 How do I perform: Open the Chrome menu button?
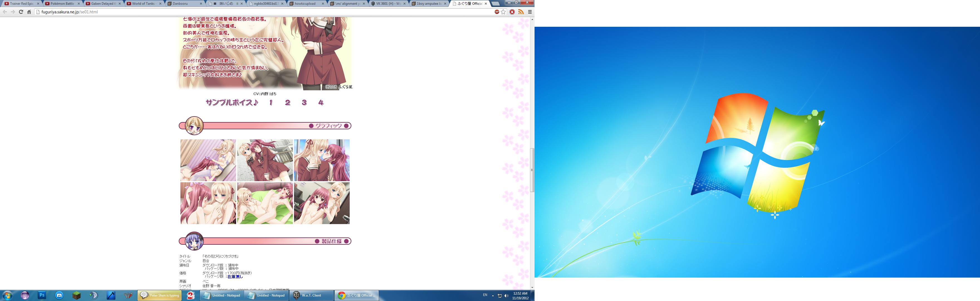[x=530, y=12]
